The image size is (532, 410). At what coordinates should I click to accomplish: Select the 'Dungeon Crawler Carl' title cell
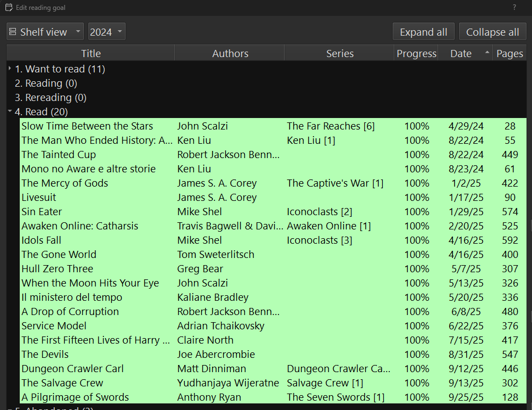point(72,368)
